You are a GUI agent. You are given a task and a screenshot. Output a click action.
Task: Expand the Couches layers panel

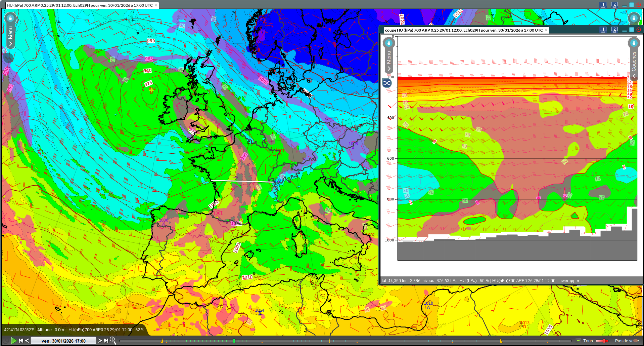634,75
